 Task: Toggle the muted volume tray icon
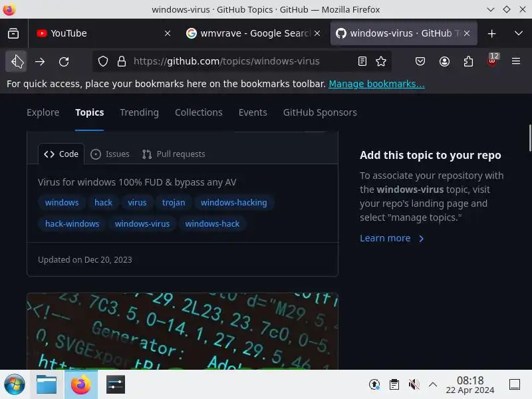coord(414,384)
